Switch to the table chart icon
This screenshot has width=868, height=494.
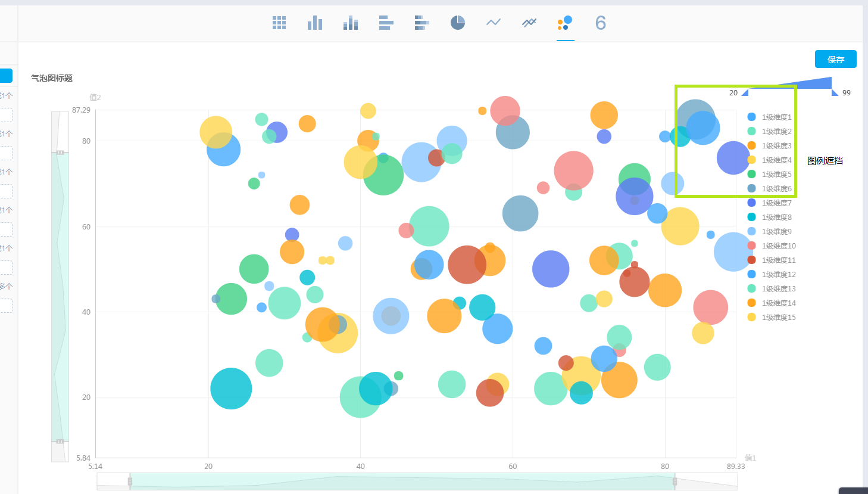click(279, 23)
